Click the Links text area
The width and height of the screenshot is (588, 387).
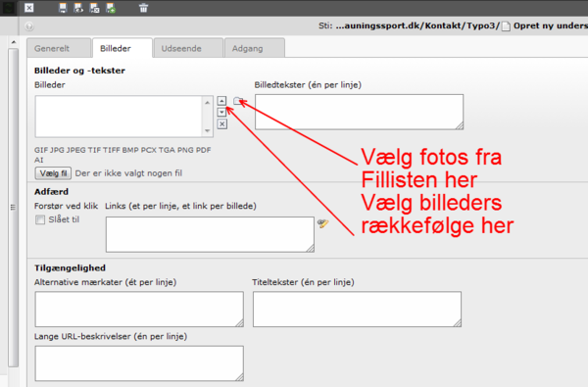[210, 234]
